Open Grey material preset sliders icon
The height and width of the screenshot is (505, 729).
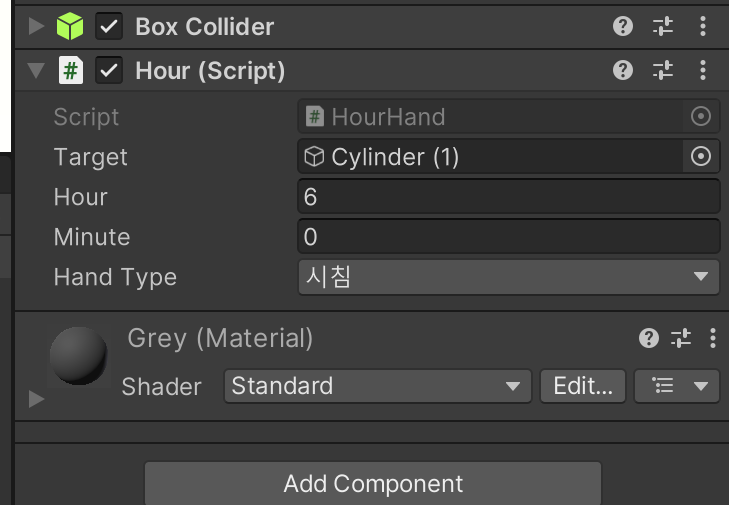coord(681,338)
